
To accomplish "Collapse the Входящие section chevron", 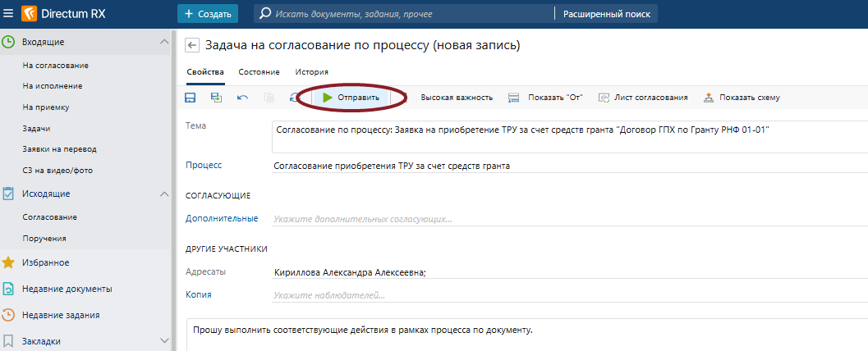I will point(164,42).
